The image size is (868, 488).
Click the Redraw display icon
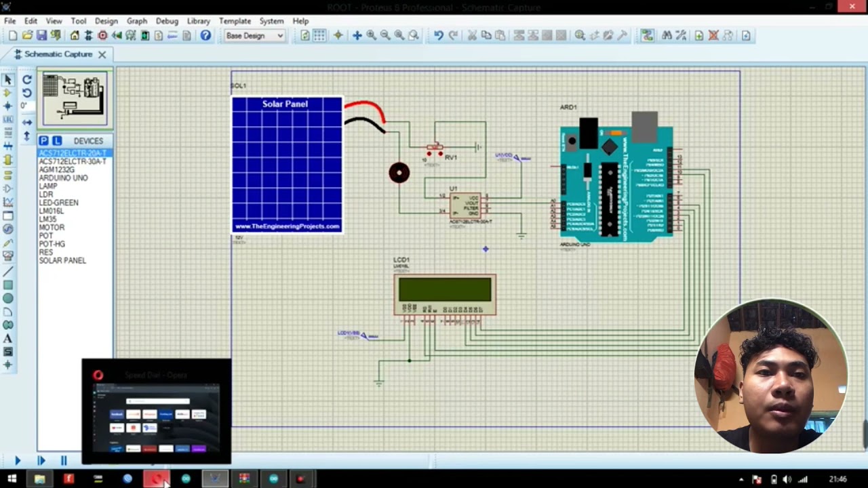[305, 35]
